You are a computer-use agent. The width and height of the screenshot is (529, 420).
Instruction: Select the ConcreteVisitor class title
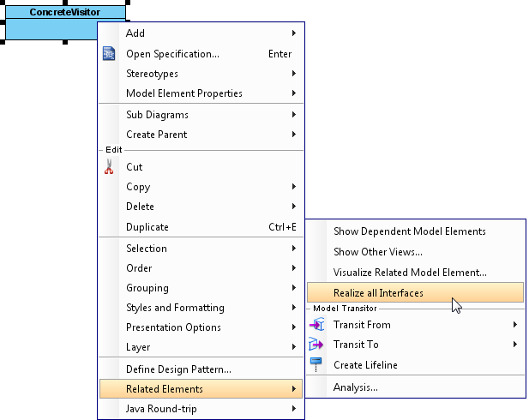(65, 12)
